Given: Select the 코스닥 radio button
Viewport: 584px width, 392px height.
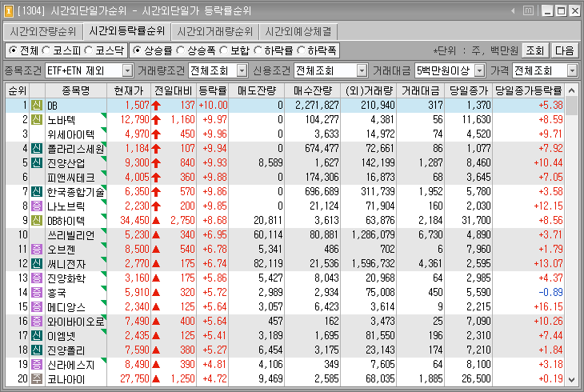Looking at the screenshot, I should click(89, 50).
